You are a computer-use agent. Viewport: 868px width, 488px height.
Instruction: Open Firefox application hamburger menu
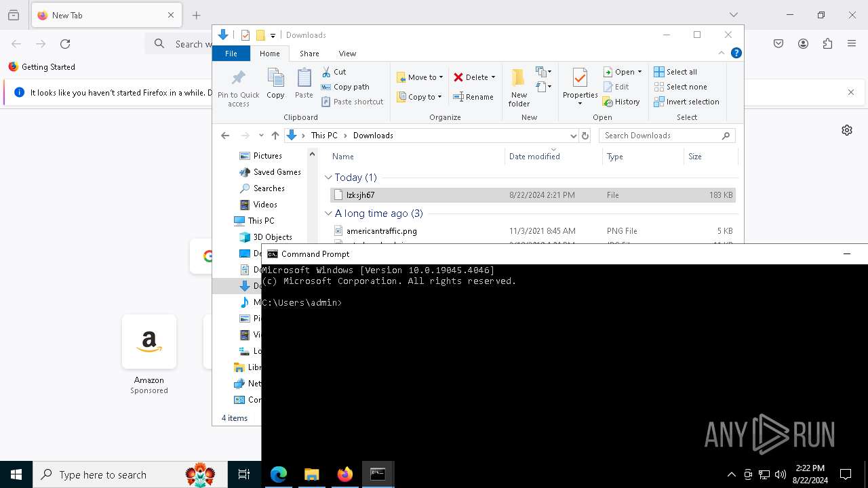click(x=852, y=44)
